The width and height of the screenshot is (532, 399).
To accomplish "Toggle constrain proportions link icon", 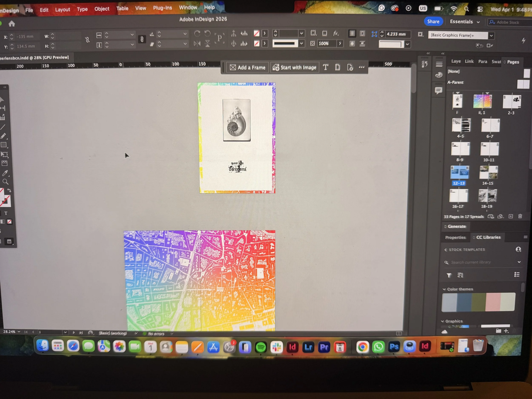I will [87, 40].
